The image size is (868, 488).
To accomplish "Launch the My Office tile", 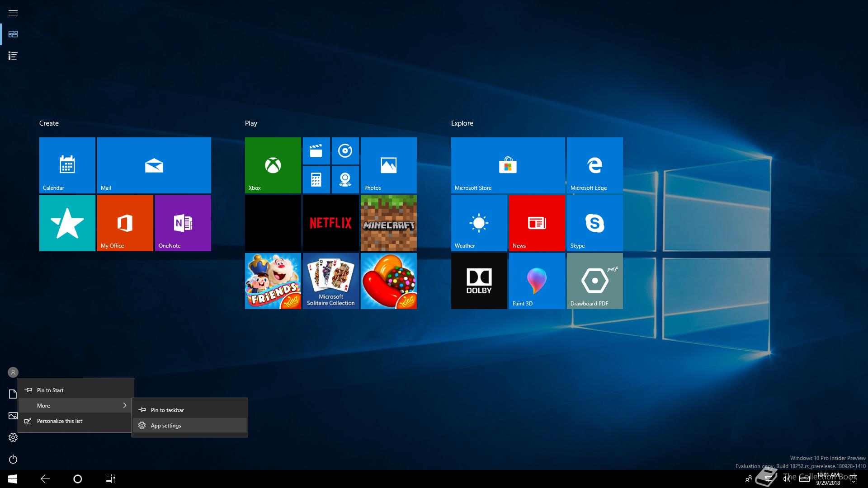I will [125, 223].
